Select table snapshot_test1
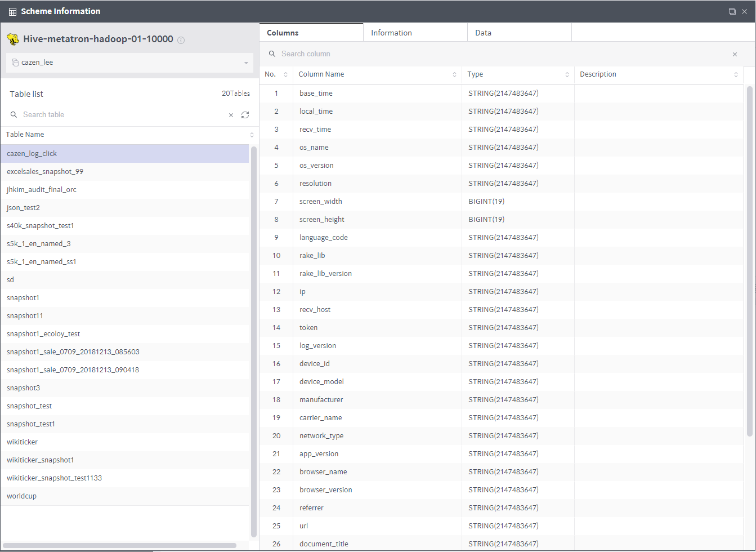This screenshot has width=756, height=552. tap(124, 424)
